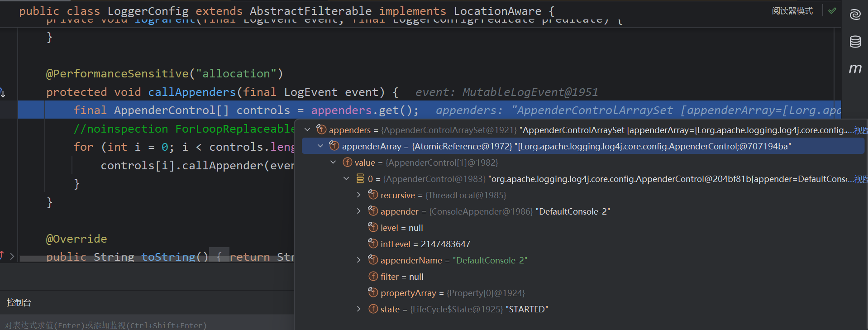Expand the appender ConsoleAppender node

coord(359,211)
